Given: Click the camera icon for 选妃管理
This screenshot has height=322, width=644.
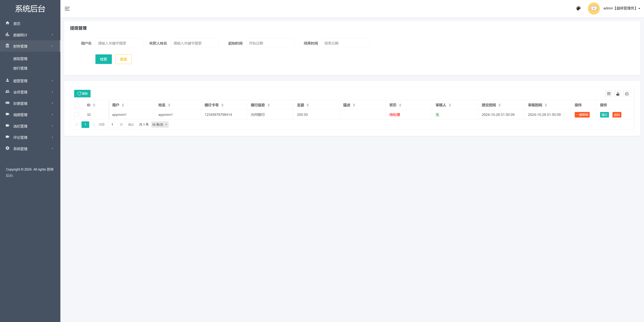Looking at the screenshot, I should [x=8, y=125].
